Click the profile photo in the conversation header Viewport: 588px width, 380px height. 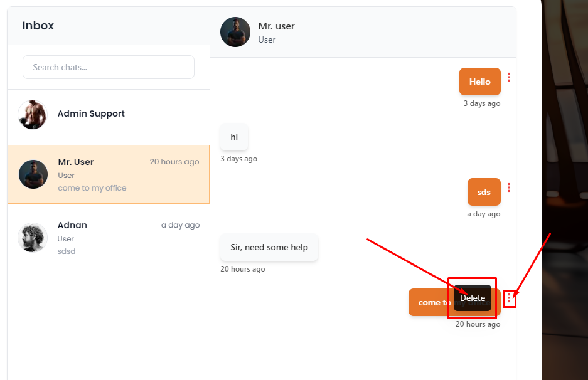pos(235,32)
